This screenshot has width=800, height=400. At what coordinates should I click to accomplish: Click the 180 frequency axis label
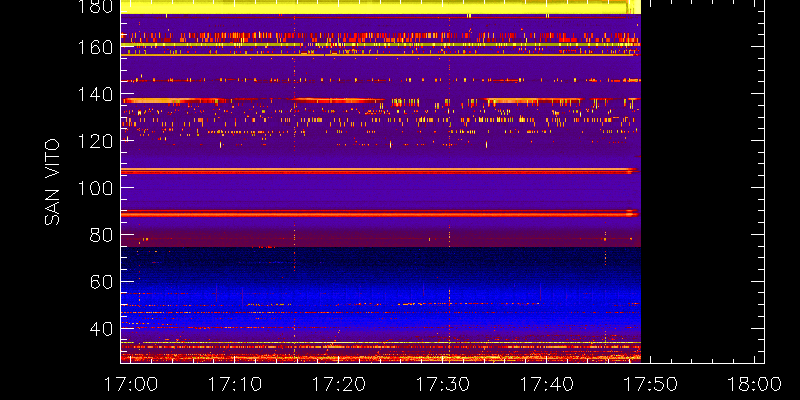point(96,6)
